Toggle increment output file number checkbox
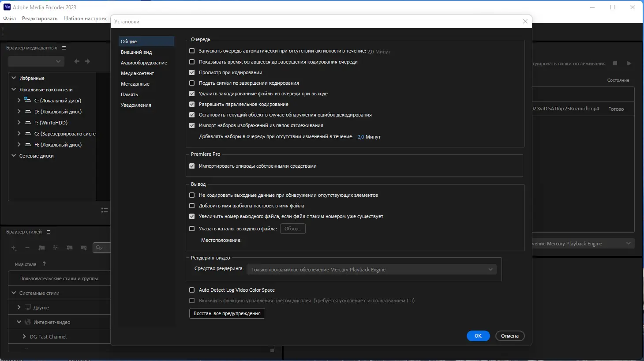 [x=192, y=216]
